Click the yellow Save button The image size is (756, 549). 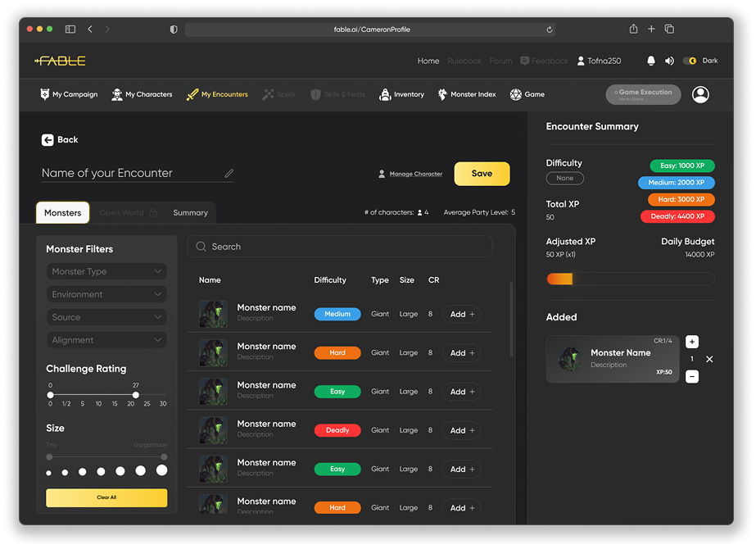point(482,174)
